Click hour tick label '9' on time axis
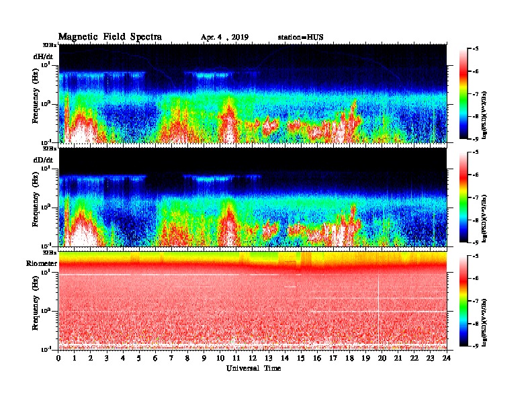The height and width of the screenshot is (411, 532). pos(204,359)
